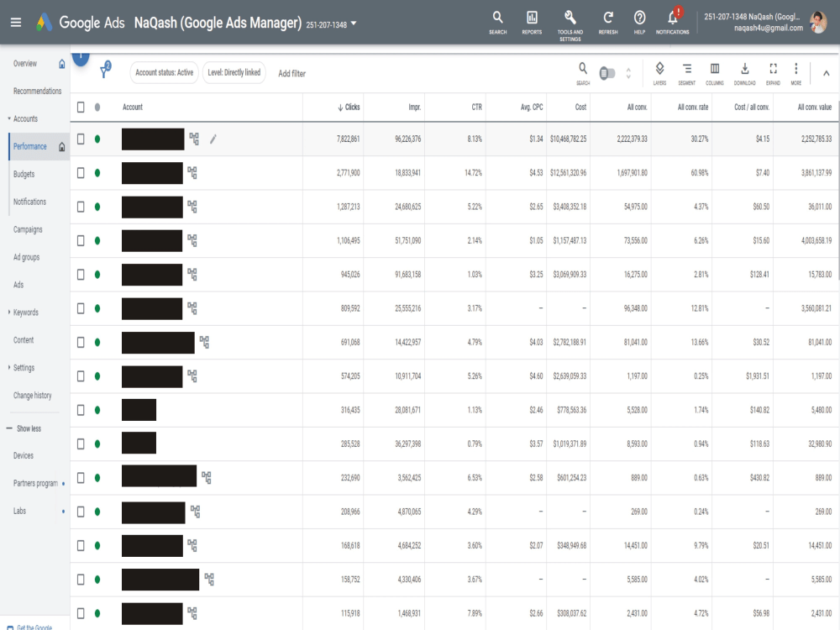Check the row with 1,287,213 clicks
The image size is (840, 630).
point(81,207)
